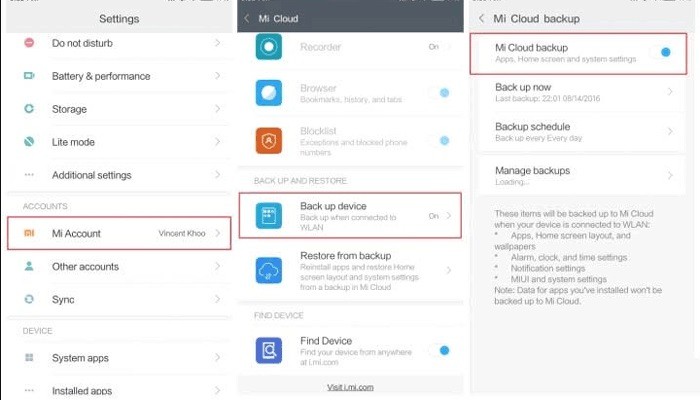Go back from Mi Cloud backup screen
The height and width of the screenshot is (400, 700).
[482, 18]
